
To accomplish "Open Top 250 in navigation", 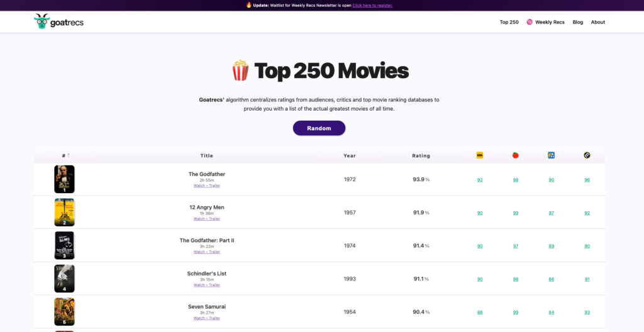I will [x=509, y=22].
